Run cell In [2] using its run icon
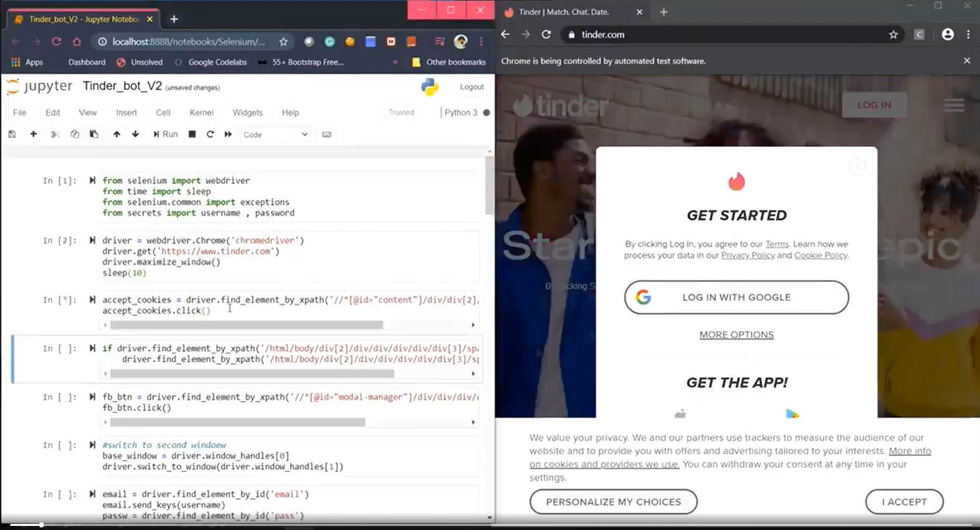The image size is (980, 530). [92, 240]
